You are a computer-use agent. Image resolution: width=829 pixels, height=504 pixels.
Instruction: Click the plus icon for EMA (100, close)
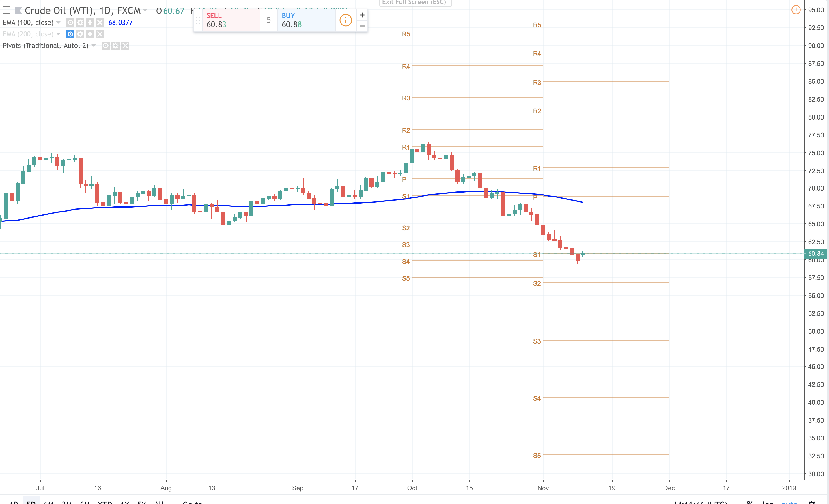coord(90,23)
